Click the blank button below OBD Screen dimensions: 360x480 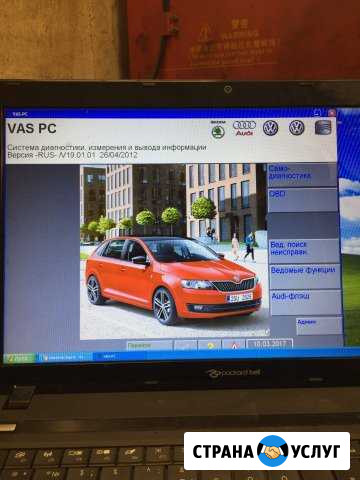[x=303, y=225]
